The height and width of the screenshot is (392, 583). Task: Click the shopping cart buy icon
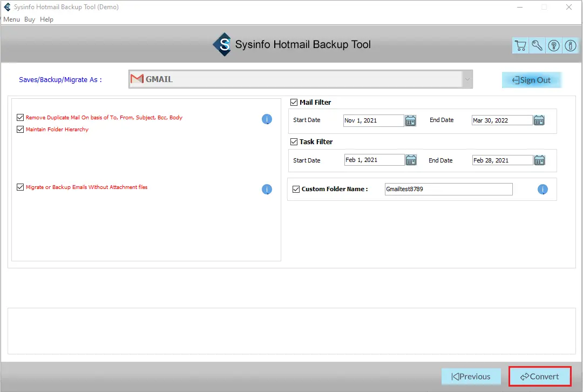pos(520,46)
